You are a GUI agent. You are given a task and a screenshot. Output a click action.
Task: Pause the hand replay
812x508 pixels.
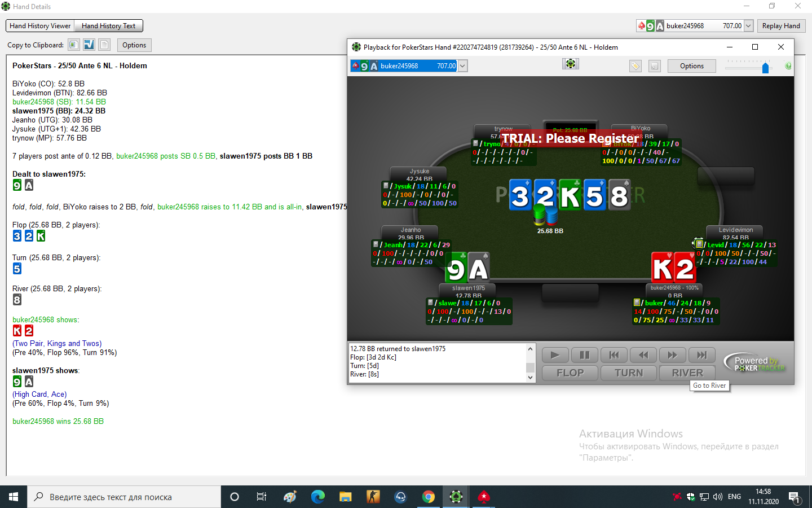point(585,355)
